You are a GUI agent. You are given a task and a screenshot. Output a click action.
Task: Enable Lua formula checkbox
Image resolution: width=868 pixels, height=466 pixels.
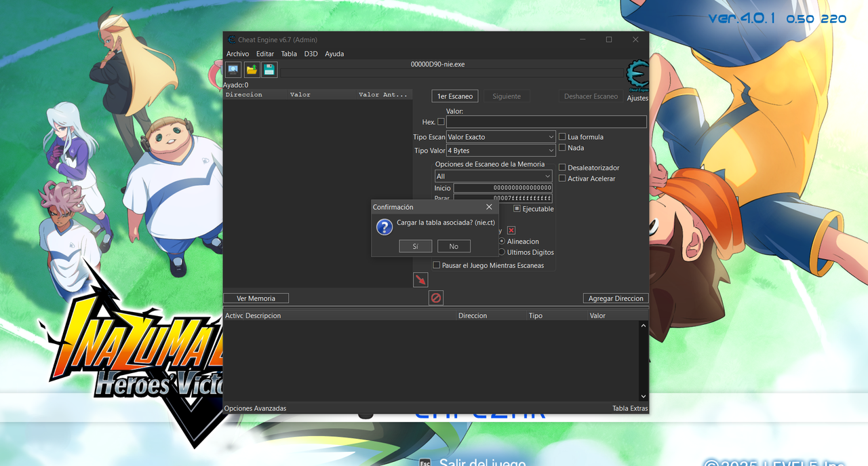coord(562,137)
